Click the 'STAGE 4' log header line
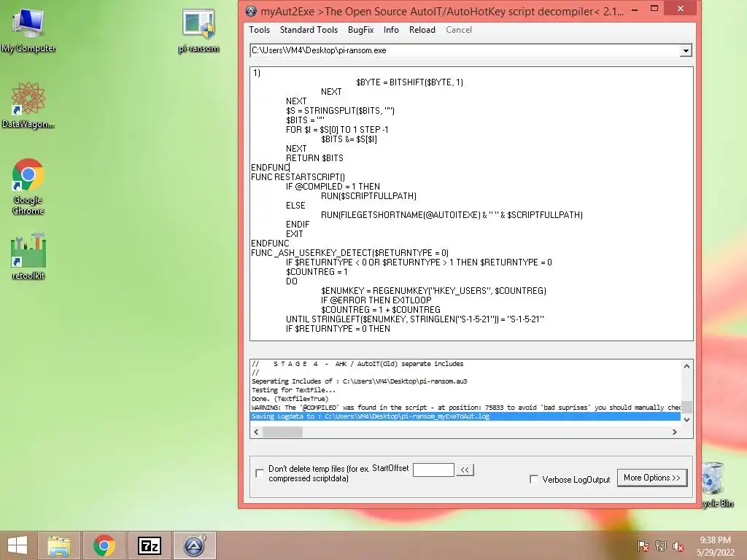The width and height of the screenshot is (747, 560). 357,364
